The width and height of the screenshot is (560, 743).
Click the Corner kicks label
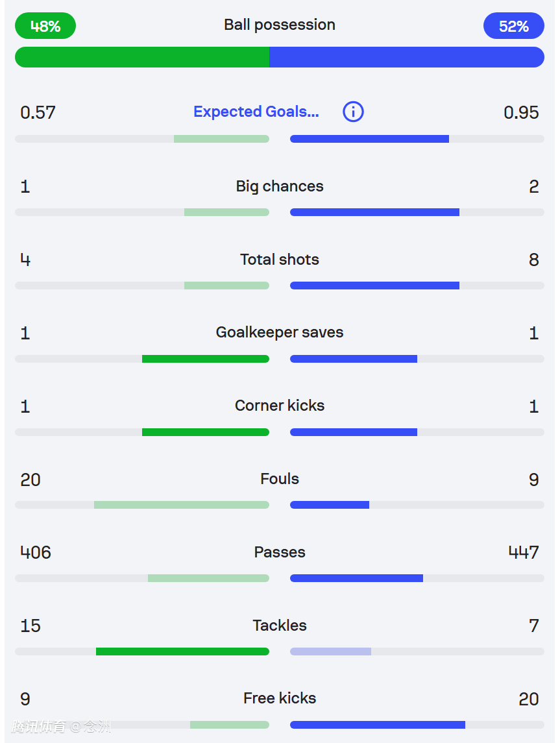280,406
